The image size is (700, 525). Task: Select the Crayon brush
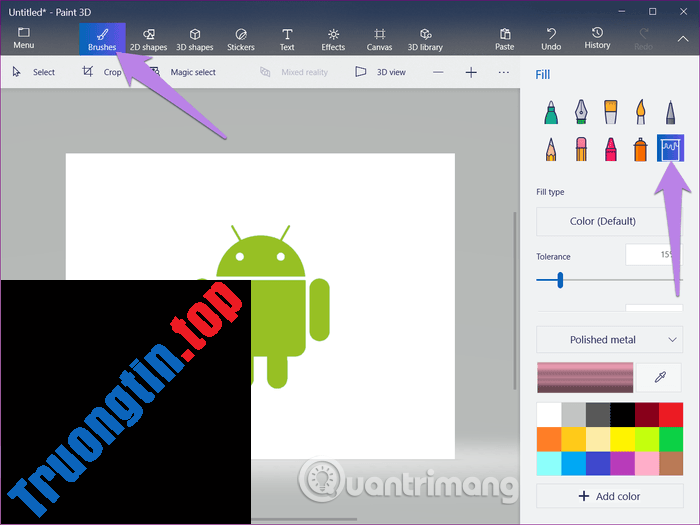[x=611, y=149]
